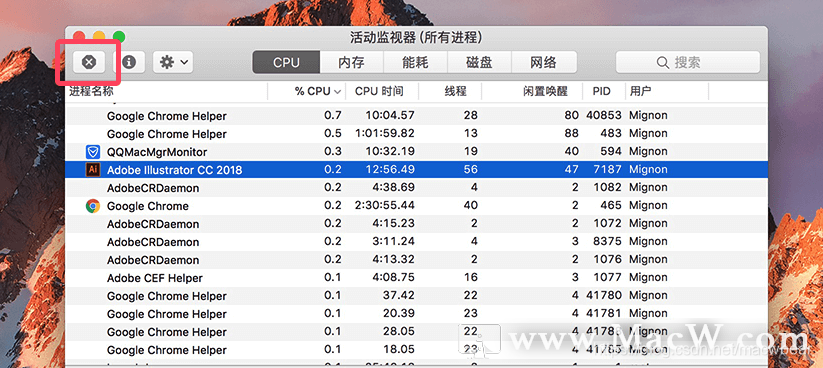
Task: Select the QQMacMgrMonitor process row
Action: coord(417,152)
